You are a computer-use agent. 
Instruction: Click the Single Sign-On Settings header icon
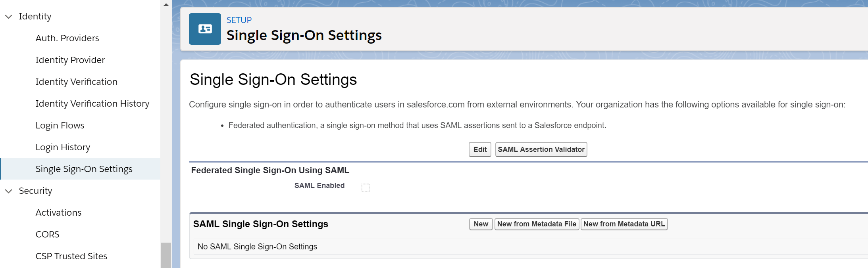coord(205,29)
